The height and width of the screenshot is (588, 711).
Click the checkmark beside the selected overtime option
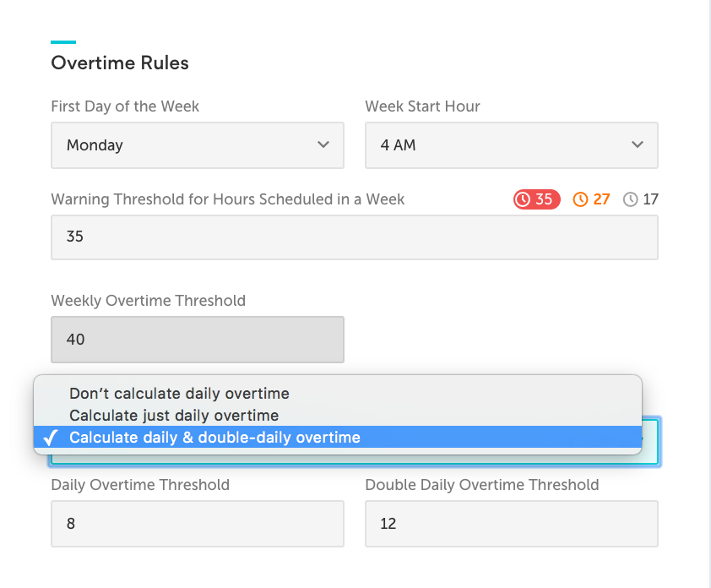tap(50, 438)
